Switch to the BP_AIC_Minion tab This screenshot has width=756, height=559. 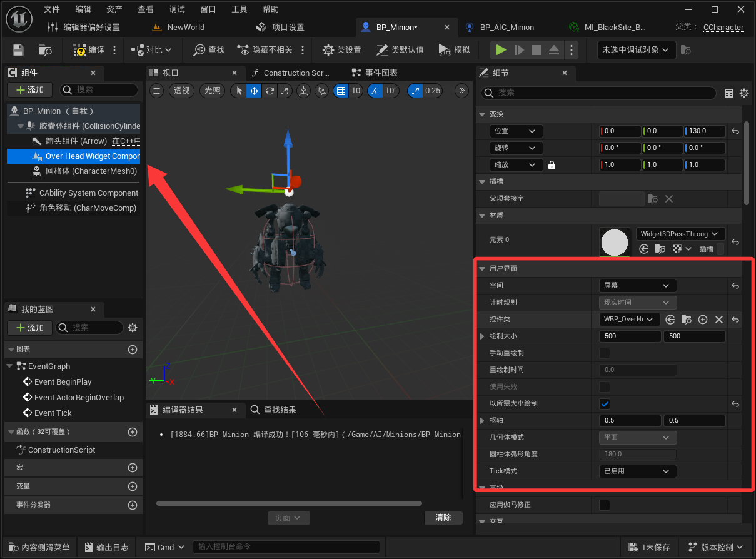tap(507, 28)
